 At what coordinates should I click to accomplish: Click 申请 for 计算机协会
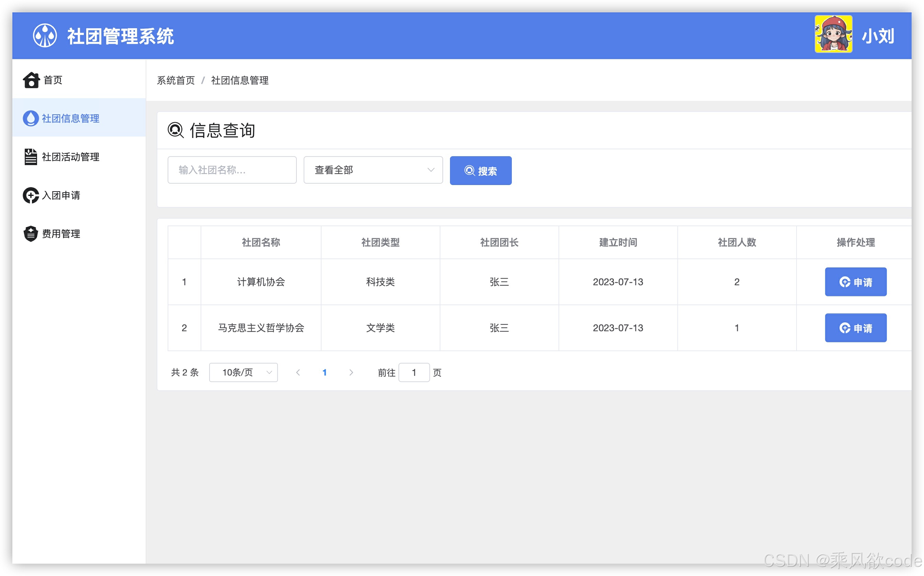[x=855, y=282]
